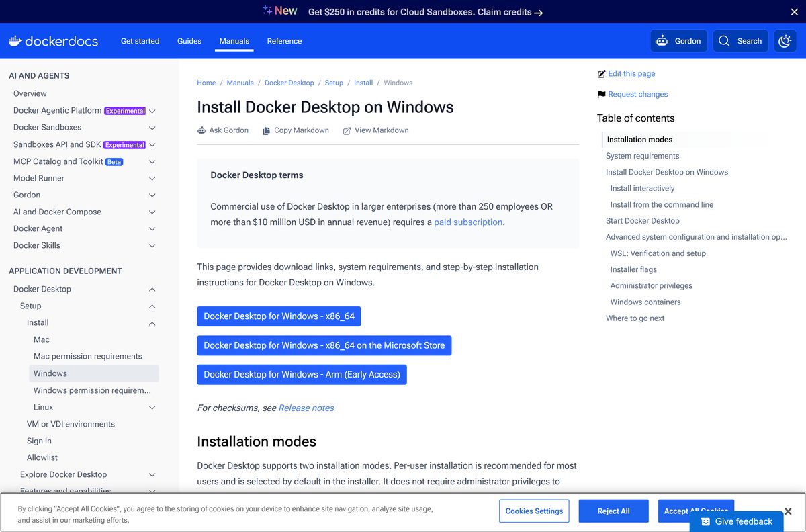This screenshot has height=532, width=806.
Task: Open Release notes link
Action: (x=306, y=408)
